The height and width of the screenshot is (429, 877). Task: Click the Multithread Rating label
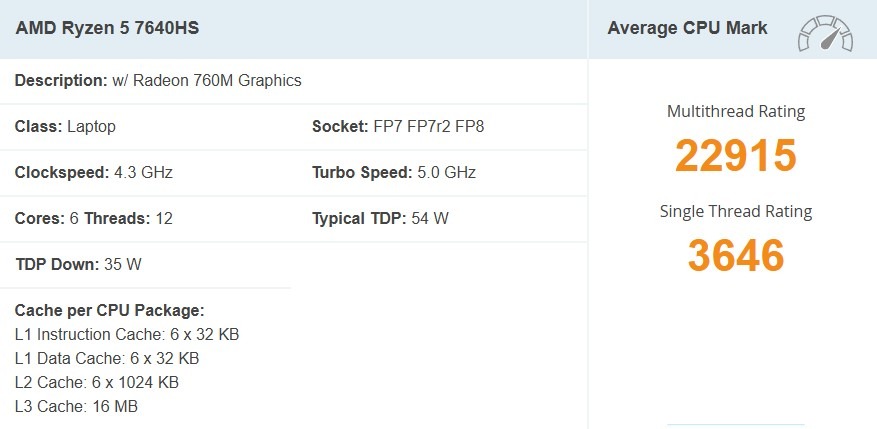click(735, 112)
